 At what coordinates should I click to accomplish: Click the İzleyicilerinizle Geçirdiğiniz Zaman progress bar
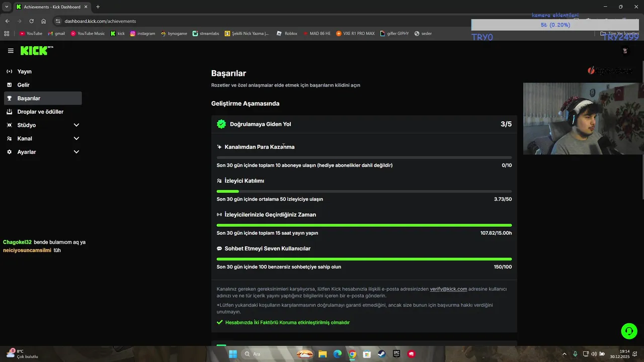(364, 225)
